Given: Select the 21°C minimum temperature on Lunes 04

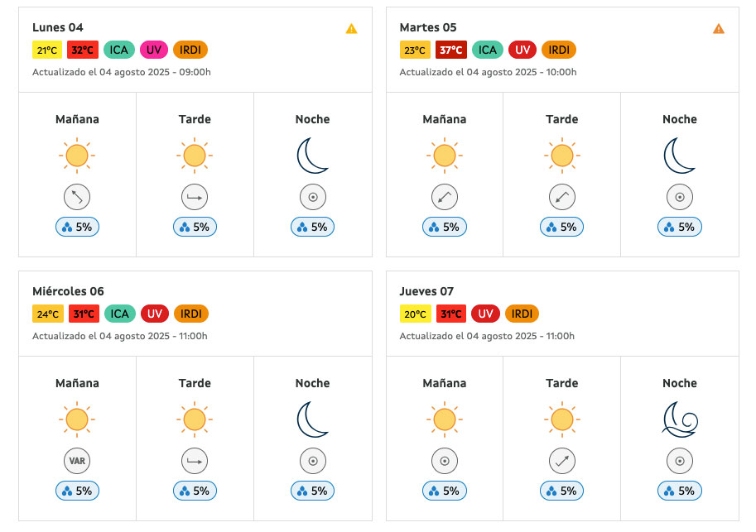Looking at the screenshot, I should click(x=47, y=50).
